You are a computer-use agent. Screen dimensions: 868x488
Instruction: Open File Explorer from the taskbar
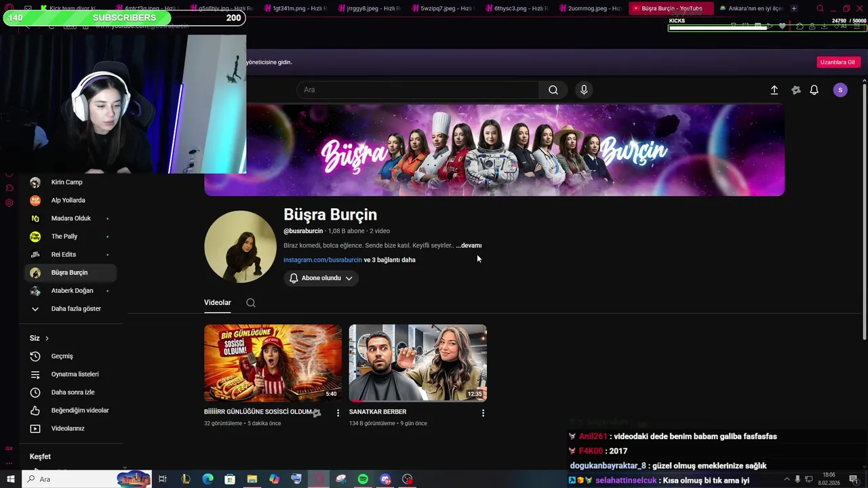point(252,479)
